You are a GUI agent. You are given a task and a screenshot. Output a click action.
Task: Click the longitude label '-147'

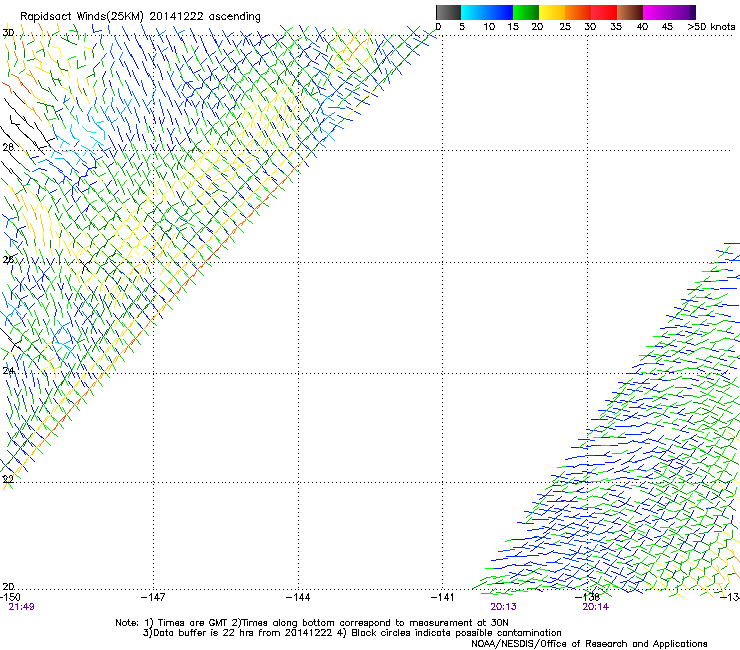(153, 598)
